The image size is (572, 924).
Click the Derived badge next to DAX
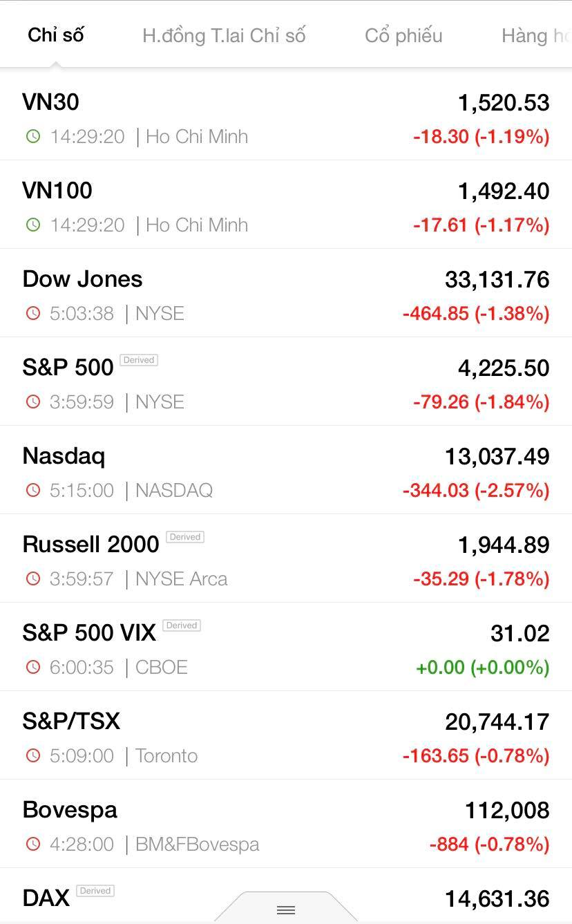coord(95,891)
